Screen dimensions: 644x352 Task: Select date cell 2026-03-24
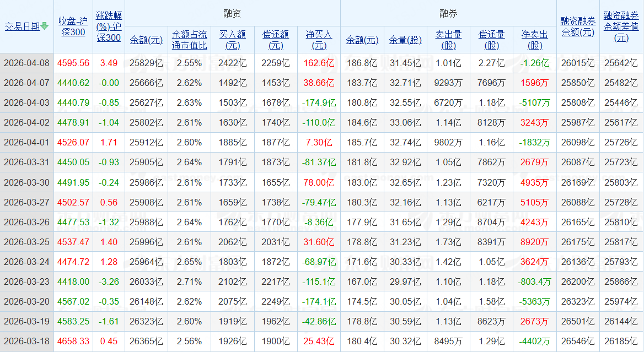pos(26,262)
